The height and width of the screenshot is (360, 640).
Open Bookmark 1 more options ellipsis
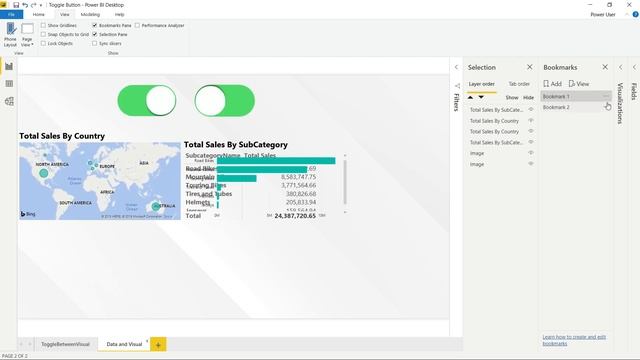(606, 96)
